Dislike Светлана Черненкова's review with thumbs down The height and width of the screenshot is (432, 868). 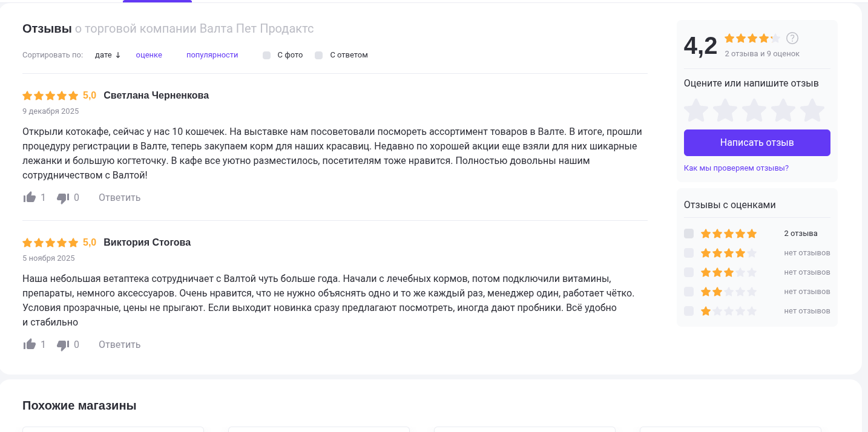pyautogui.click(x=63, y=198)
